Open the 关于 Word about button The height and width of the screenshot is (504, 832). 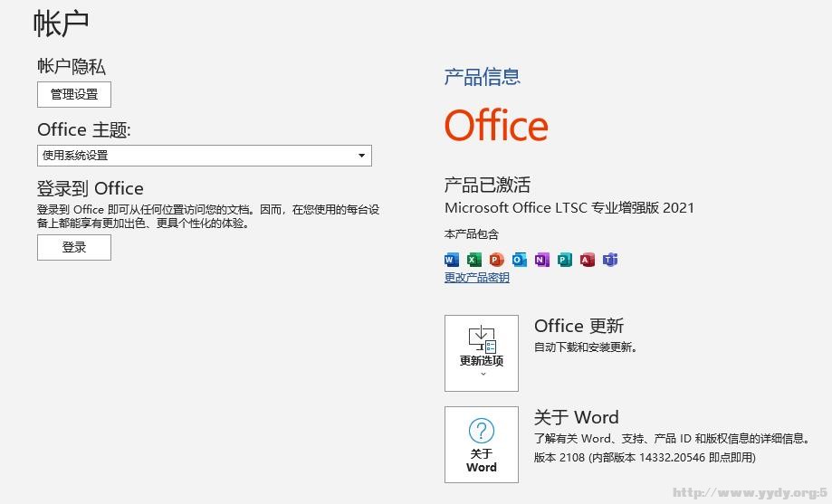coord(482,444)
